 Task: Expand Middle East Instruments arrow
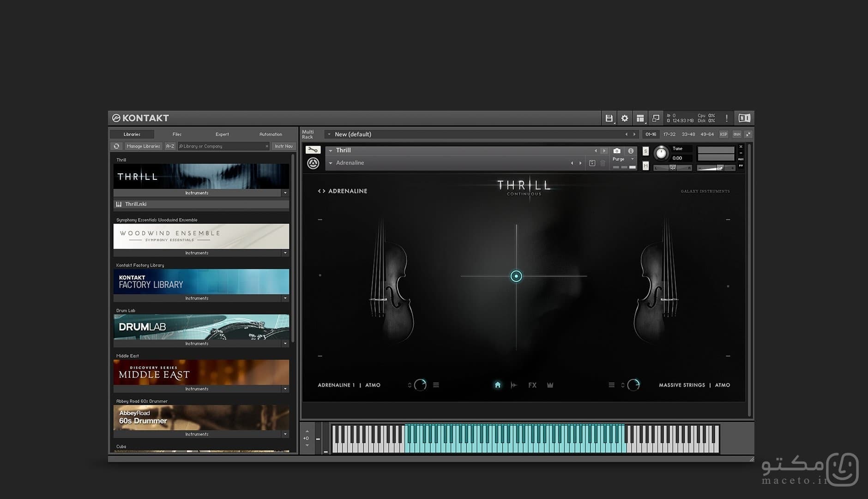point(285,389)
